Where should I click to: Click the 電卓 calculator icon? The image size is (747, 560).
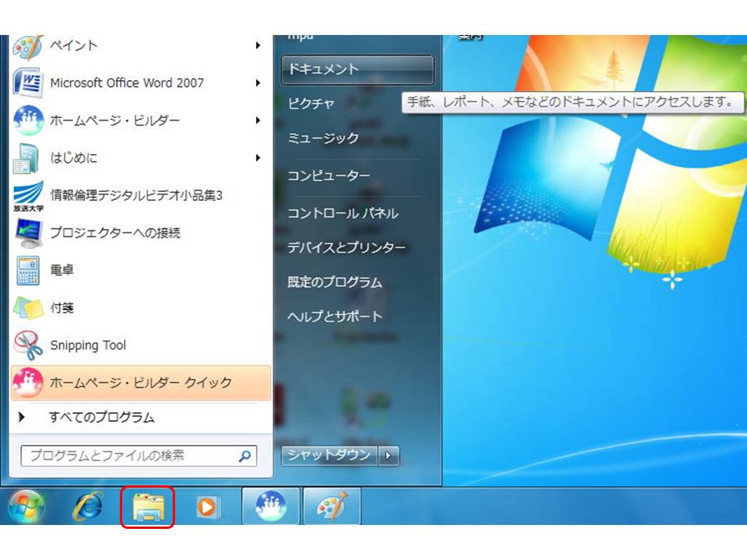28,270
